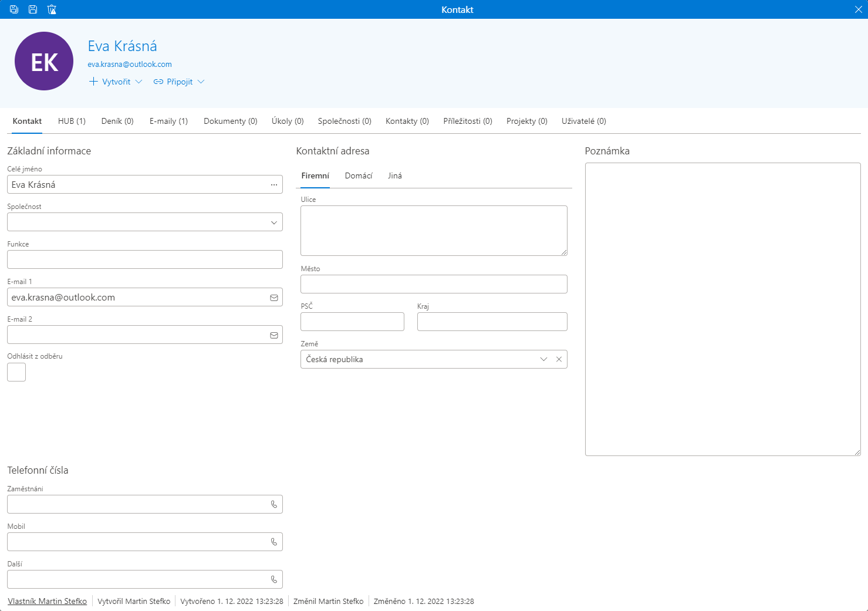Switch to the Uživatelé (0) tab
The image size is (868, 611).
click(584, 121)
